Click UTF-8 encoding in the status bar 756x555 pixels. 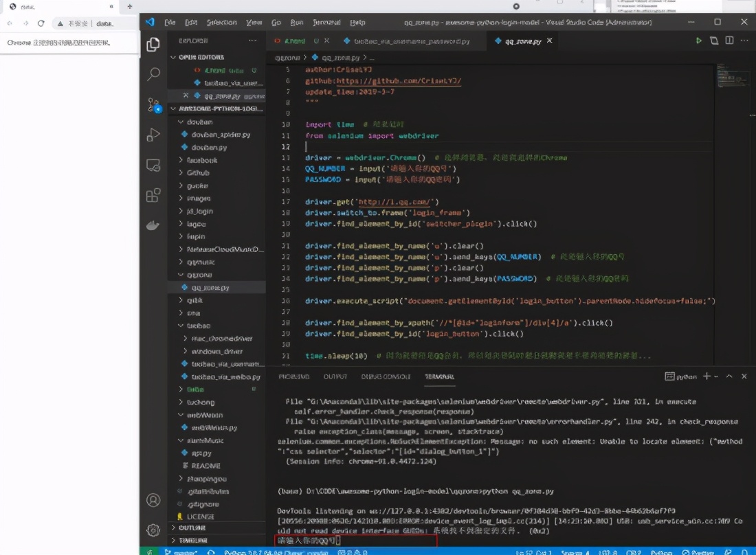tap(608, 551)
